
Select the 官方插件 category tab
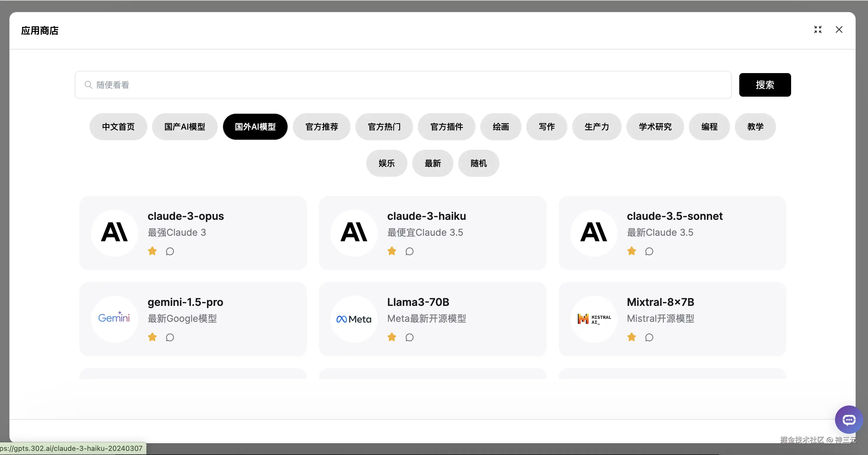tap(446, 127)
